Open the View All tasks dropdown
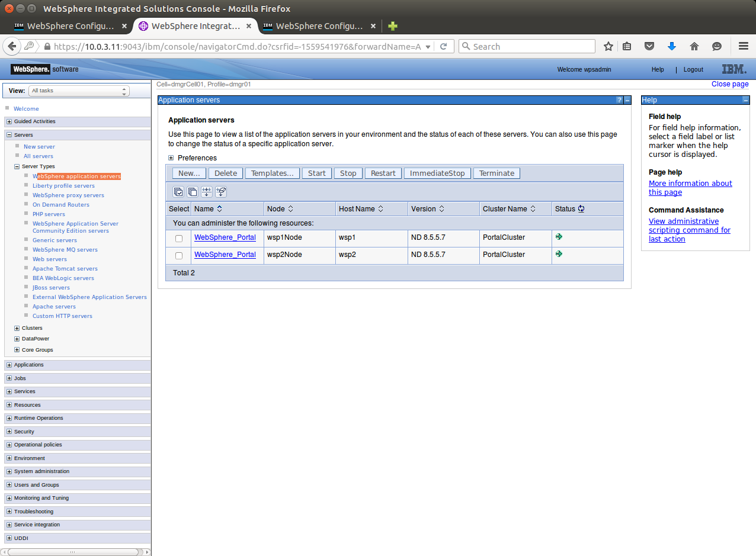Image resolution: width=756 pixels, height=556 pixels. point(79,91)
